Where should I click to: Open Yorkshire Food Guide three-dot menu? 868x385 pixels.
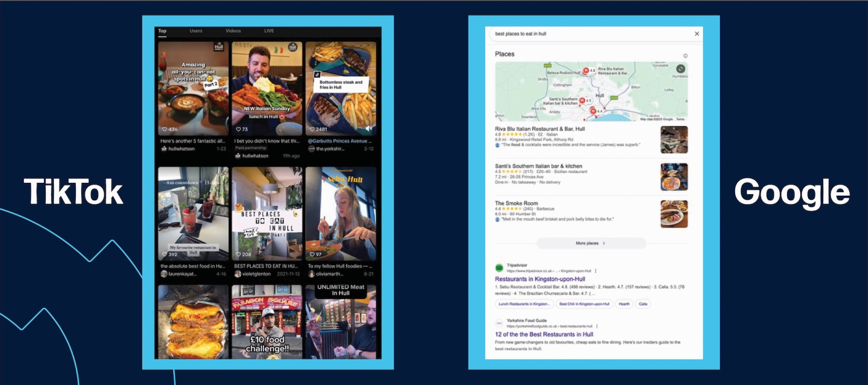597,326
